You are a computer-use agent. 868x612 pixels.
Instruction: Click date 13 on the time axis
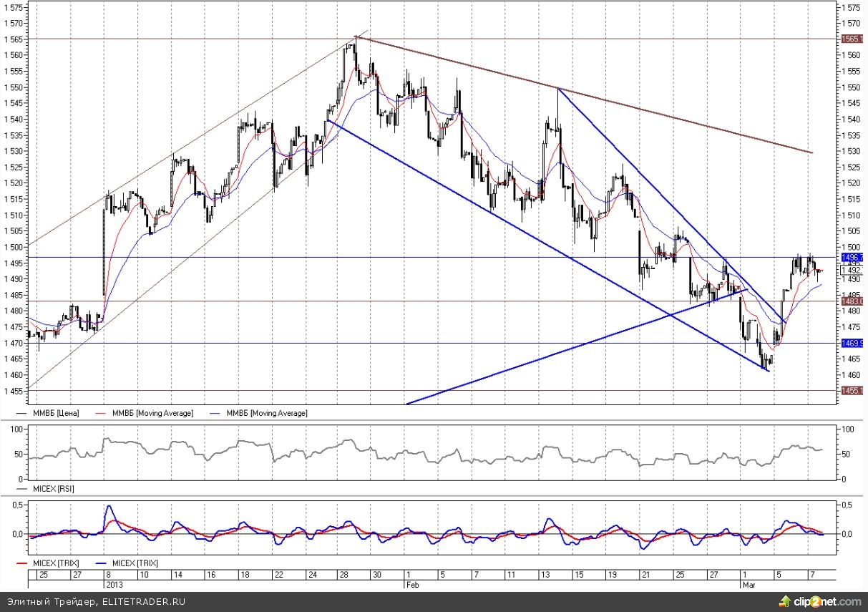(x=546, y=575)
